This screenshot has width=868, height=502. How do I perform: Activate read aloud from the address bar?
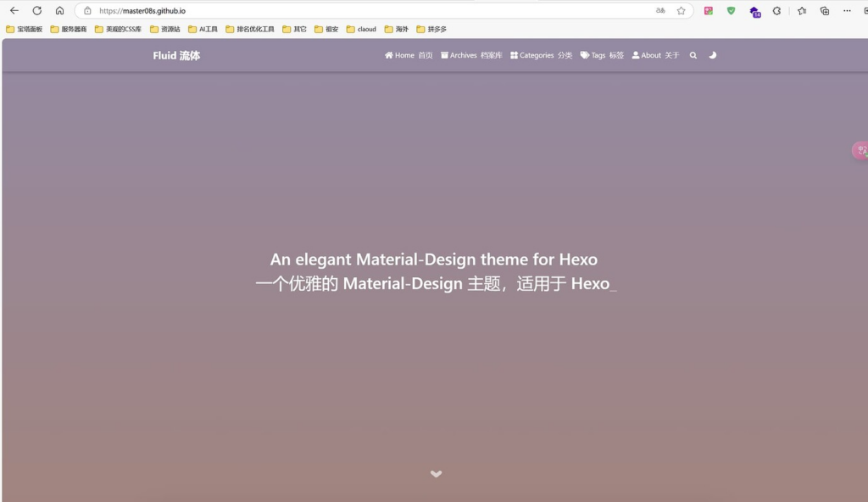point(660,11)
